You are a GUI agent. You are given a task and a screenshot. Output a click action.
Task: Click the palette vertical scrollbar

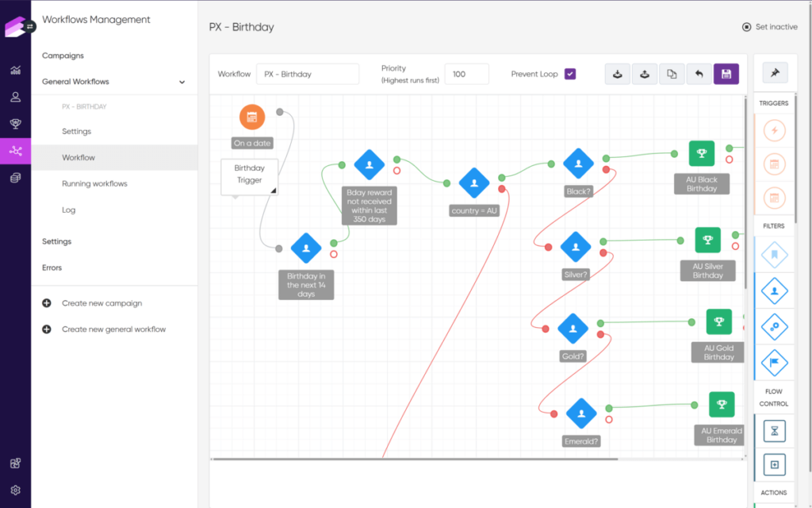pos(795,160)
